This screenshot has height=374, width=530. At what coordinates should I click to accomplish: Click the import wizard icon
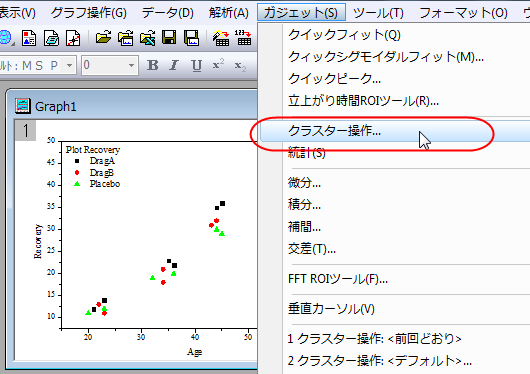pyautogui.click(x=221, y=38)
